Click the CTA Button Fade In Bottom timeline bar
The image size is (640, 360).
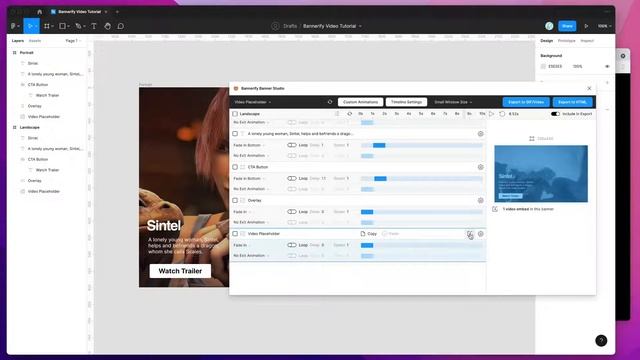point(380,178)
